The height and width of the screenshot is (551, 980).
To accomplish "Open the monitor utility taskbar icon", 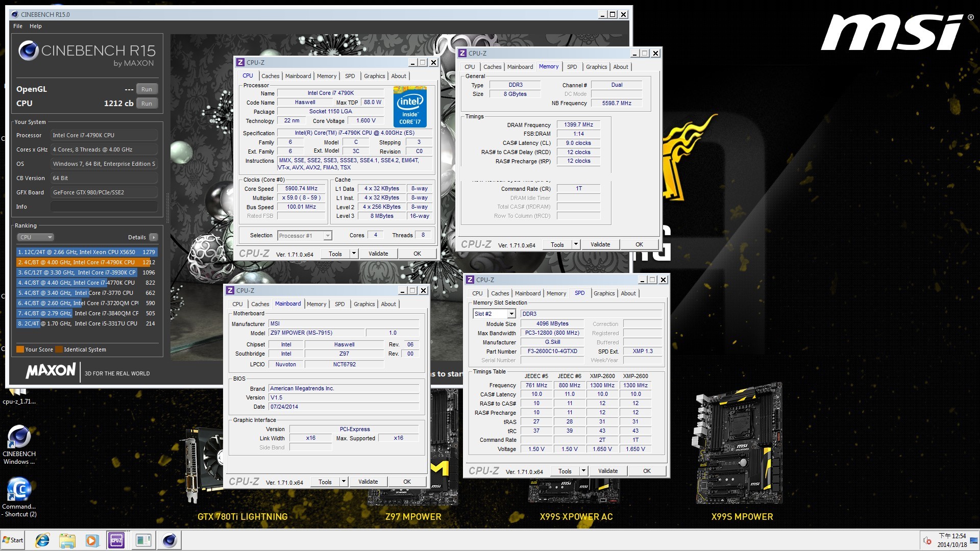I will coord(143,540).
